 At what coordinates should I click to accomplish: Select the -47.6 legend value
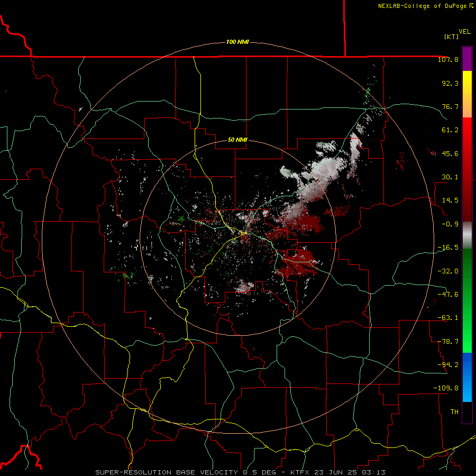click(x=448, y=295)
